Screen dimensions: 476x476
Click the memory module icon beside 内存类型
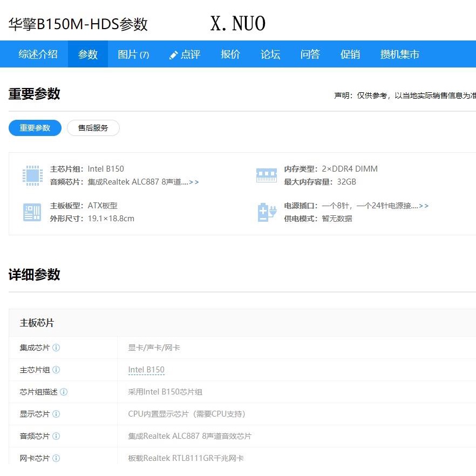pyautogui.click(x=266, y=175)
